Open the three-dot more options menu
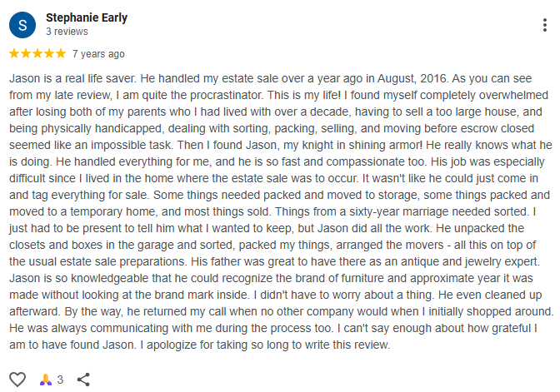560x392 pixels. coord(545,25)
